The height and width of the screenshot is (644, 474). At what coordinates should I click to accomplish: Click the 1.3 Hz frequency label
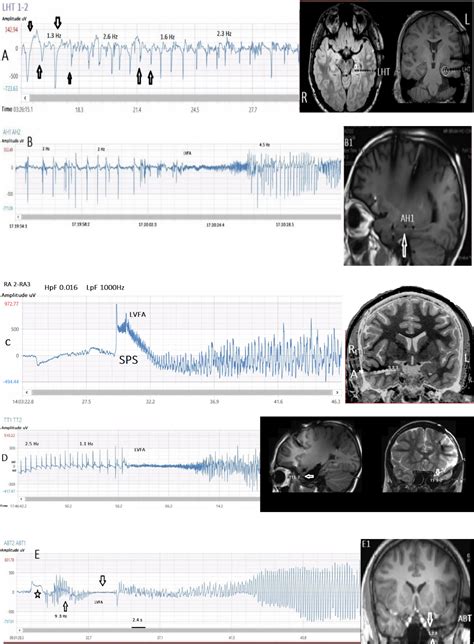point(54,36)
